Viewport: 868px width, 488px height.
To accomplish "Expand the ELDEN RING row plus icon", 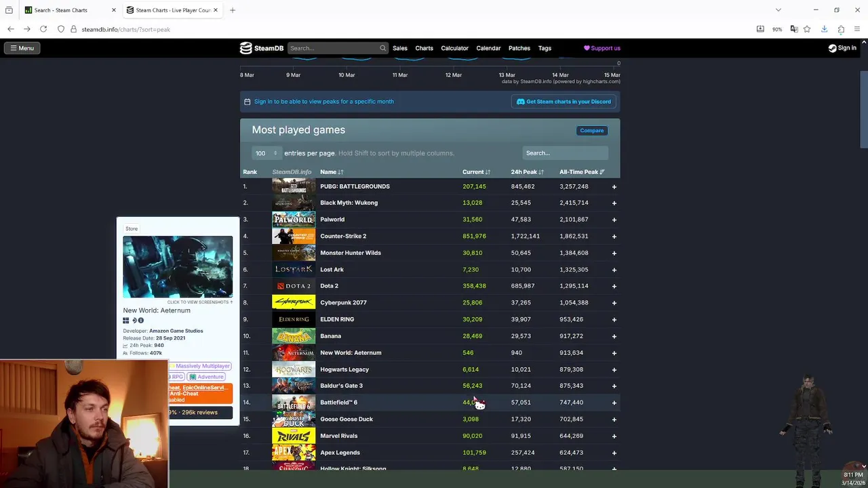I will [x=614, y=319].
